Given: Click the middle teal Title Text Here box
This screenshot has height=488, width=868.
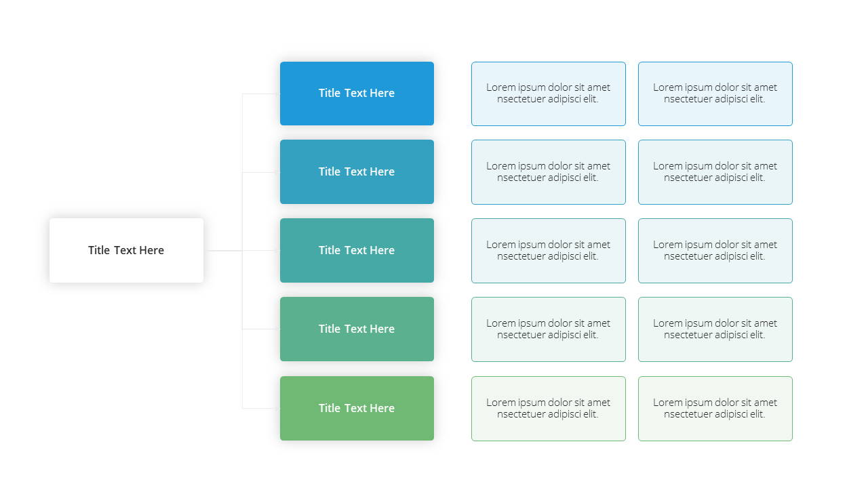Looking at the screenshot, I should click(x=357, y=251).
